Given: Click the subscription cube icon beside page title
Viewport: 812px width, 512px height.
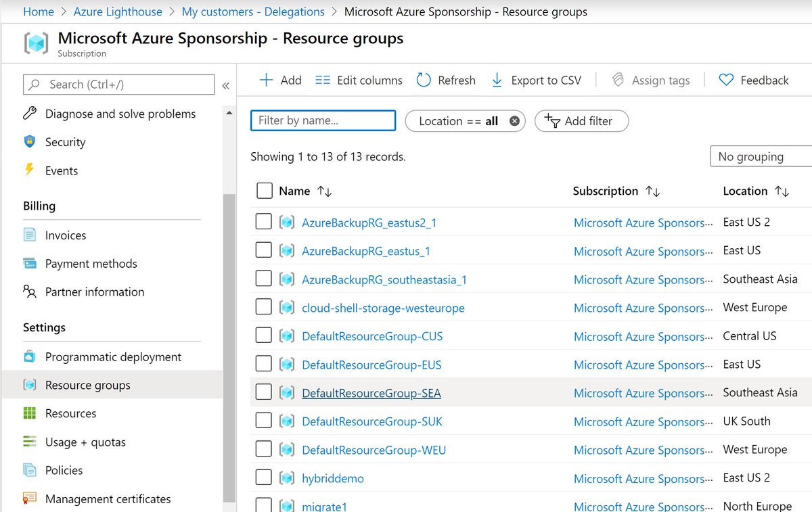Looking at the screenshot, I should 37,43.
